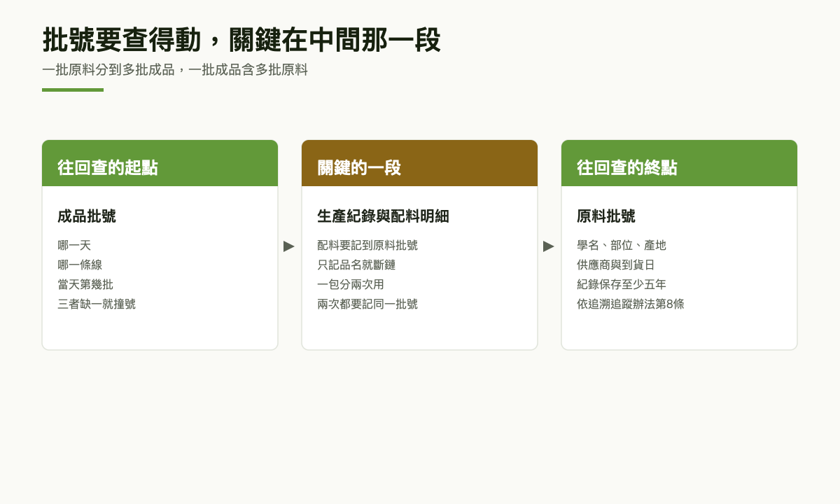Click the line 配料要記到原料批號
Viewport: 840px width, 504px height.
click(367, 245)
